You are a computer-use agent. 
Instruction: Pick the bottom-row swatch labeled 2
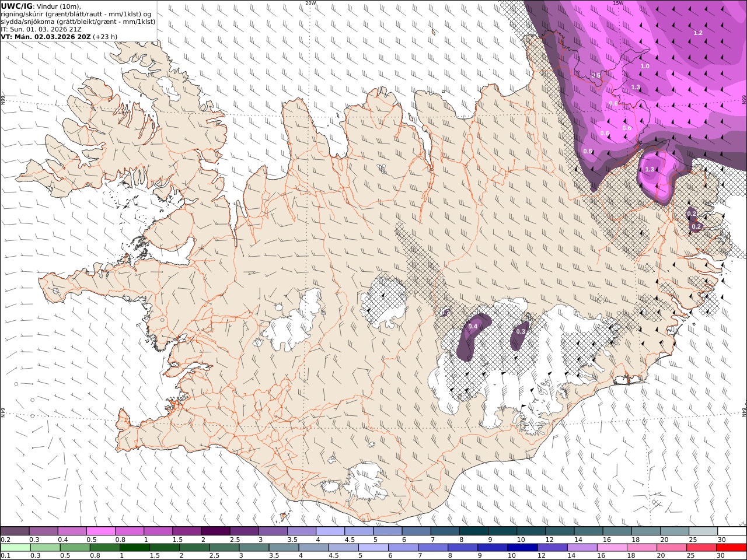click(x=194, y=548)
